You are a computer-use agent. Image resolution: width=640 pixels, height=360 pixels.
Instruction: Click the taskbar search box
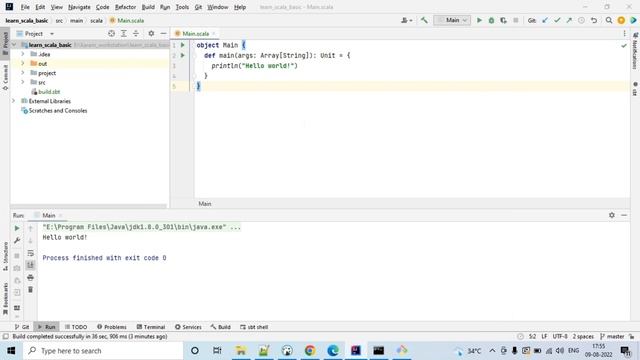pos(103,351)
